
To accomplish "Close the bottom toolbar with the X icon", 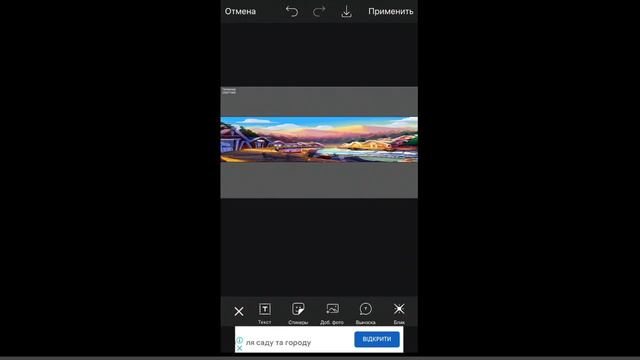I will [x=239, y=311].
